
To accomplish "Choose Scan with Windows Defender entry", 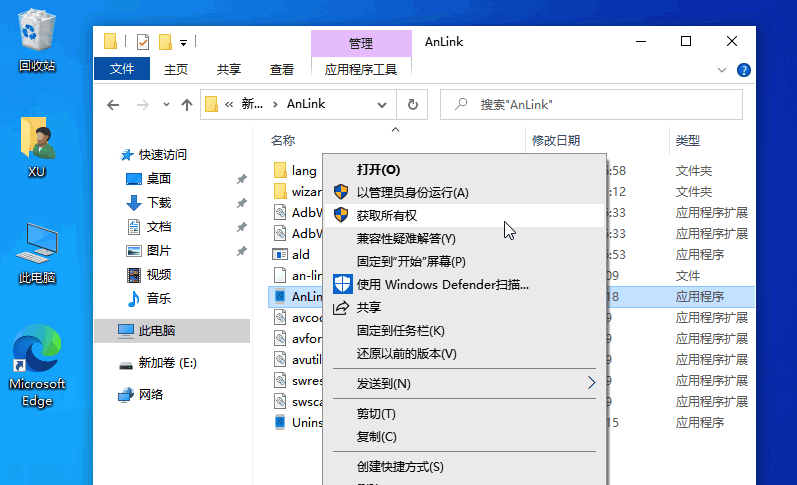I will click(x=465, y=284).
